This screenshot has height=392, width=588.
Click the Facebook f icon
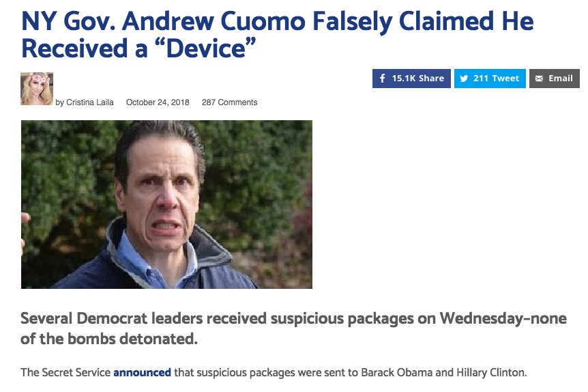382,79
